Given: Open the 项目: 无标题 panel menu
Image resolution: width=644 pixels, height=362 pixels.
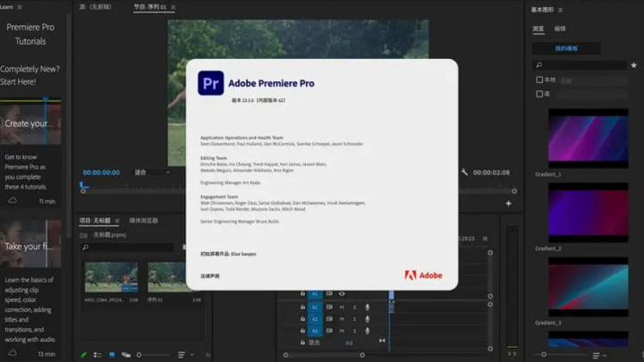Looking at the screenshot, I should click(117, 221).
